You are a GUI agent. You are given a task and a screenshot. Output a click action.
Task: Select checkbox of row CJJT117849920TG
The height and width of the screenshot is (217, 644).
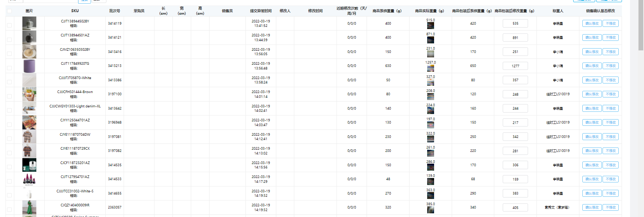coord(9,68)
